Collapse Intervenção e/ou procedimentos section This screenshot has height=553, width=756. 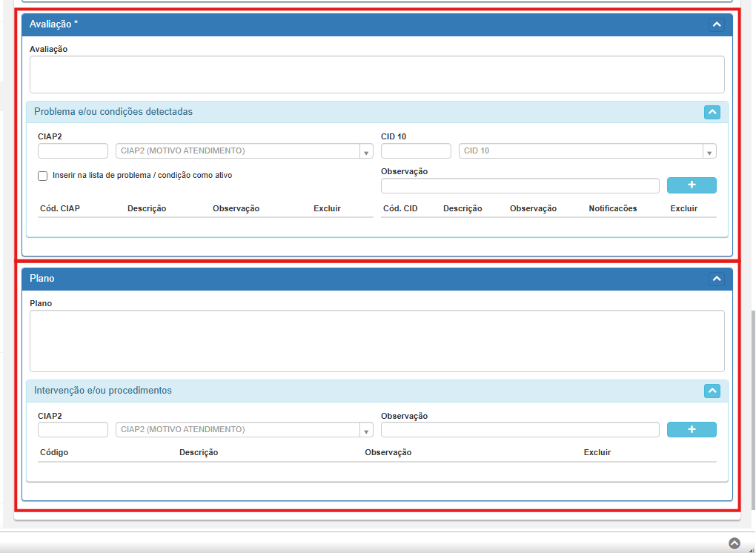(712, 391)
